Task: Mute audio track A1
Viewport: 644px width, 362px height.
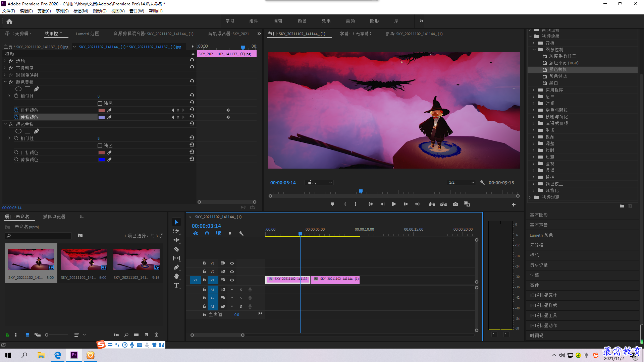Action: point(232,290)
